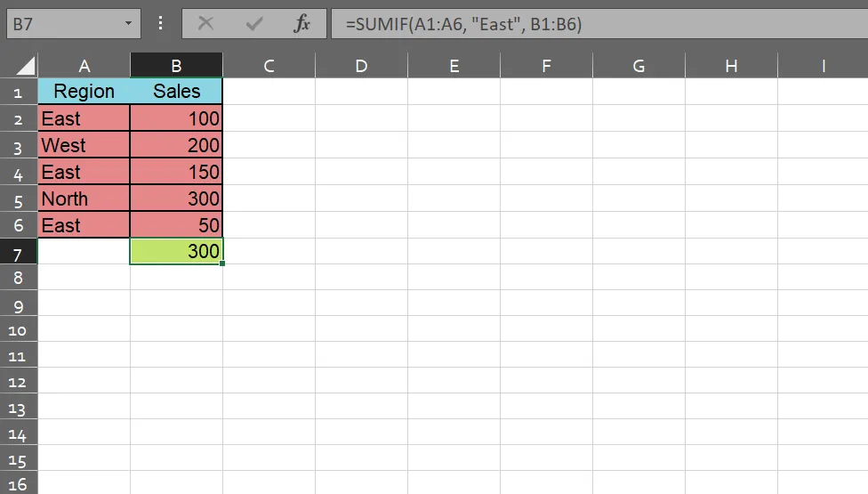Click cell B5 with value 300

pos(177,198)
